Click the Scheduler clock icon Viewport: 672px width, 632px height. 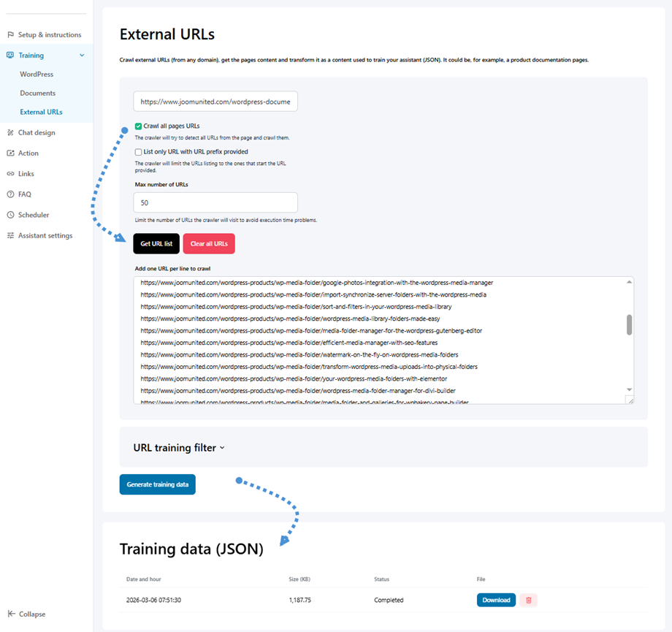[x=11, y=215]
